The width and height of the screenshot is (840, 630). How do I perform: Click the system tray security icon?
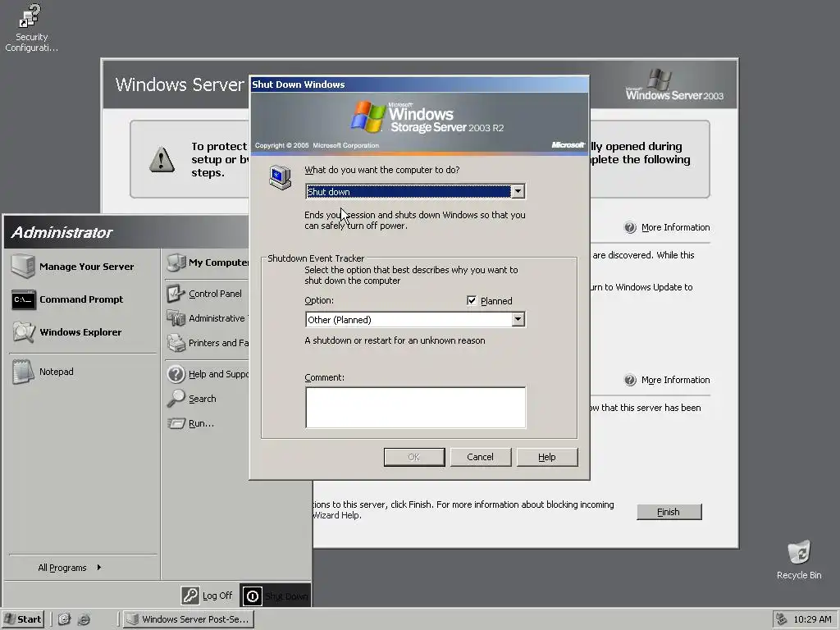click(782, 619)
